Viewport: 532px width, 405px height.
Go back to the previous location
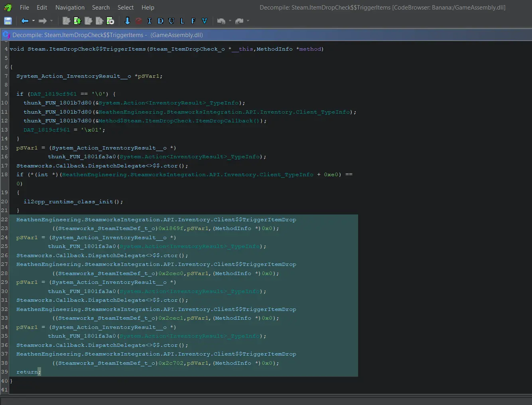25,21
